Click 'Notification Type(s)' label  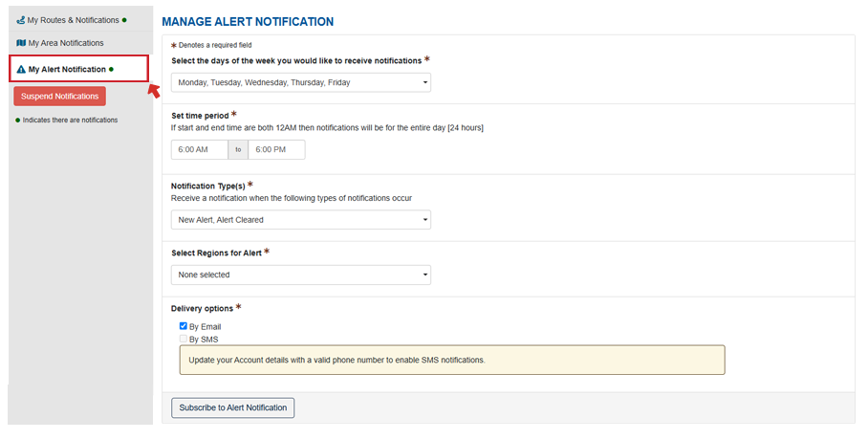tap(208, 187)
